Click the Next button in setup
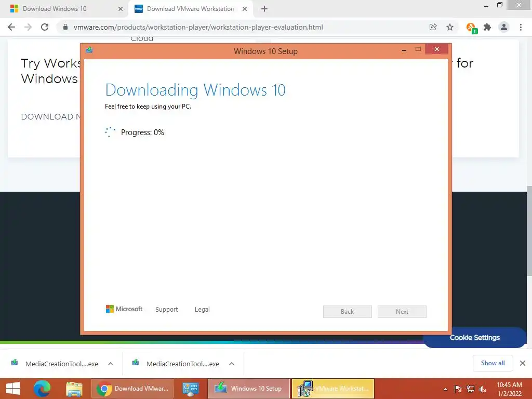The width and height of the screenshot is (532, 399). click(x=402, y=312)
